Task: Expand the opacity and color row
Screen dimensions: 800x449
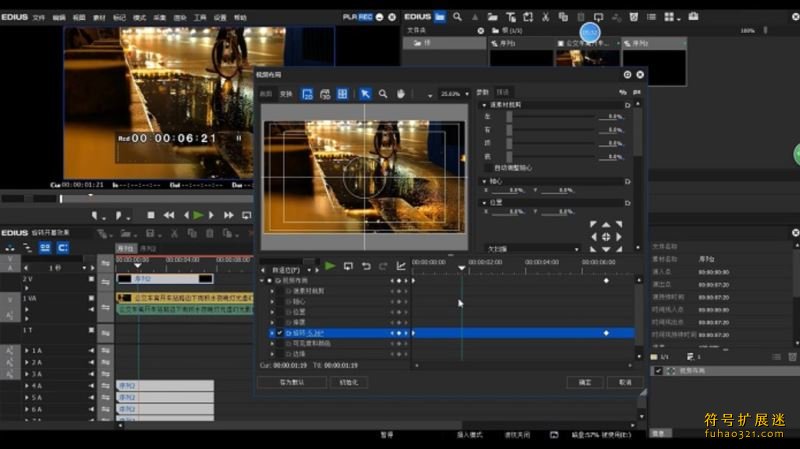Action: point(272,343)
